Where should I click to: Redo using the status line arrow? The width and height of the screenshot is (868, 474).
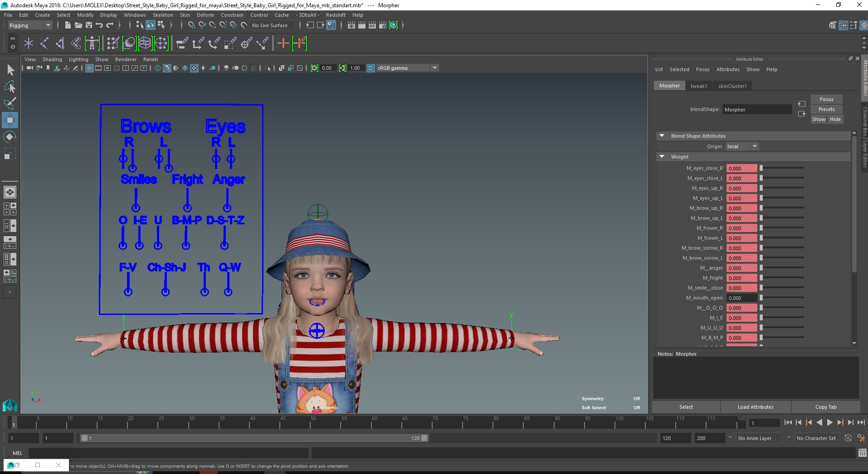click(110, 25)
